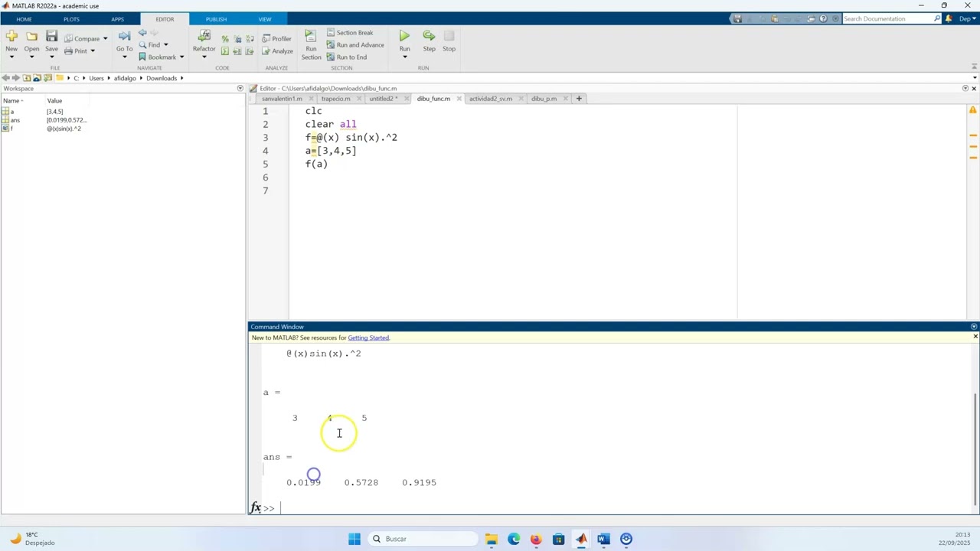This screenshot has width=980, height=551.
Task: Open the Profiler tool
Action: pyautogui.click(x=276, y=38)
